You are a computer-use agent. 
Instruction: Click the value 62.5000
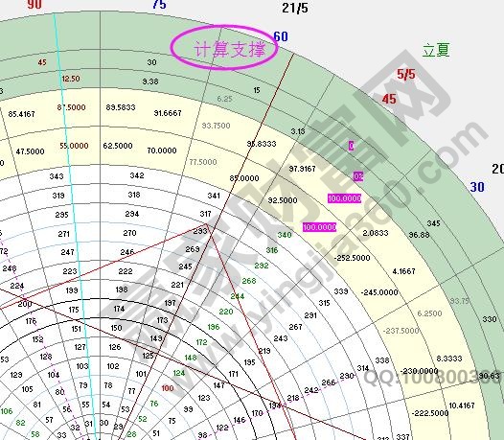pyautogui.click(x=118, y=146)
